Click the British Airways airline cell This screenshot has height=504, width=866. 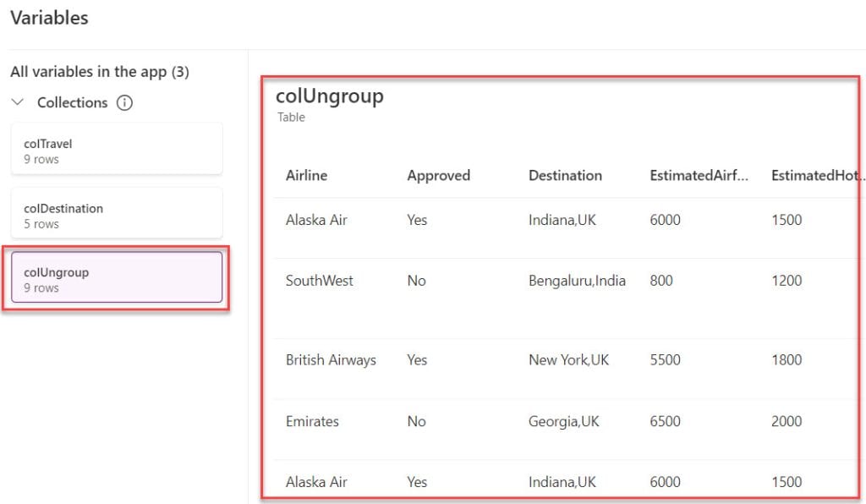coord(331,360)
